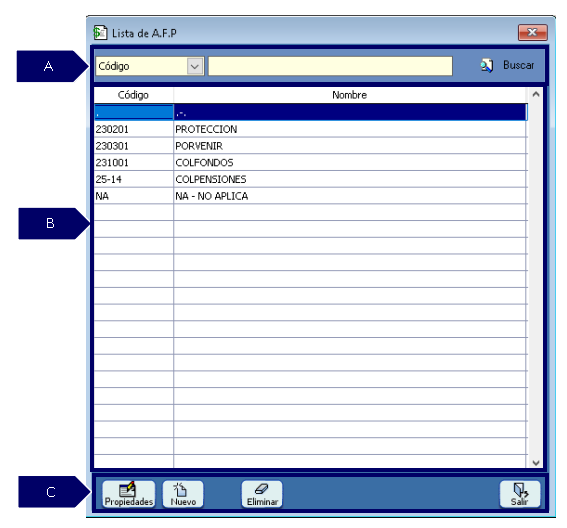Click the Buscar magnifier icon
The height and width of the screenshot is (528, 567).
(x=487, y=66)
